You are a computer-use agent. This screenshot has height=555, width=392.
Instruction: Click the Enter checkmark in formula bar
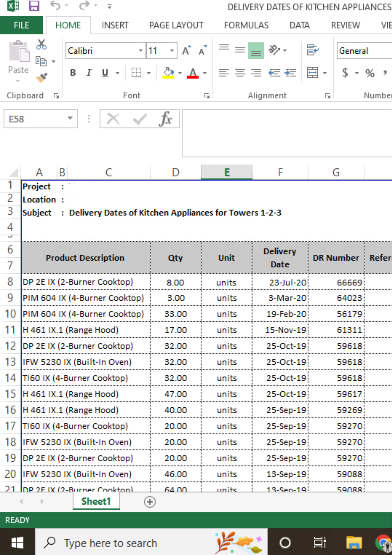(140, 119)
